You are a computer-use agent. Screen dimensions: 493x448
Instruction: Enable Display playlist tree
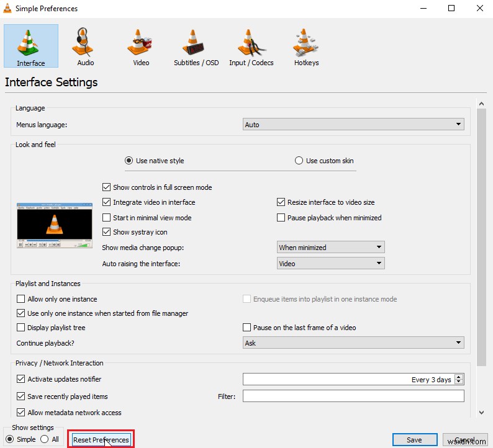(51, 328)
